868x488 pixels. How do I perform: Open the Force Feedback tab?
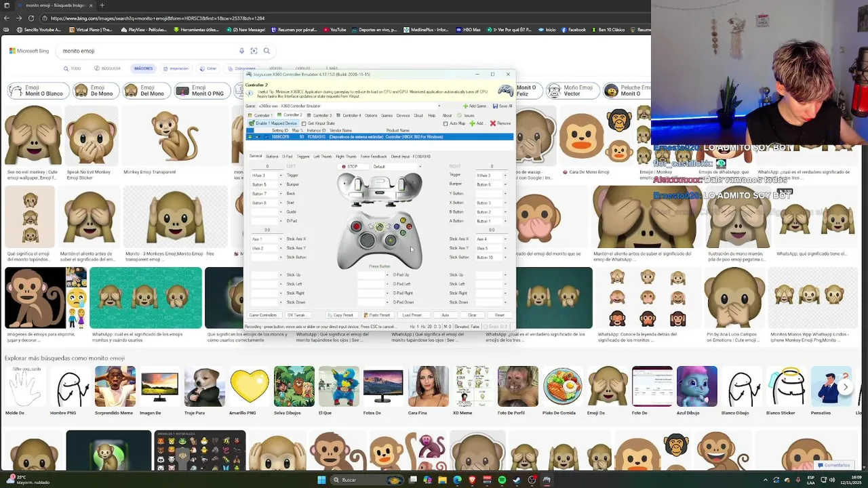pyautogui.click(x=374, y=157)
